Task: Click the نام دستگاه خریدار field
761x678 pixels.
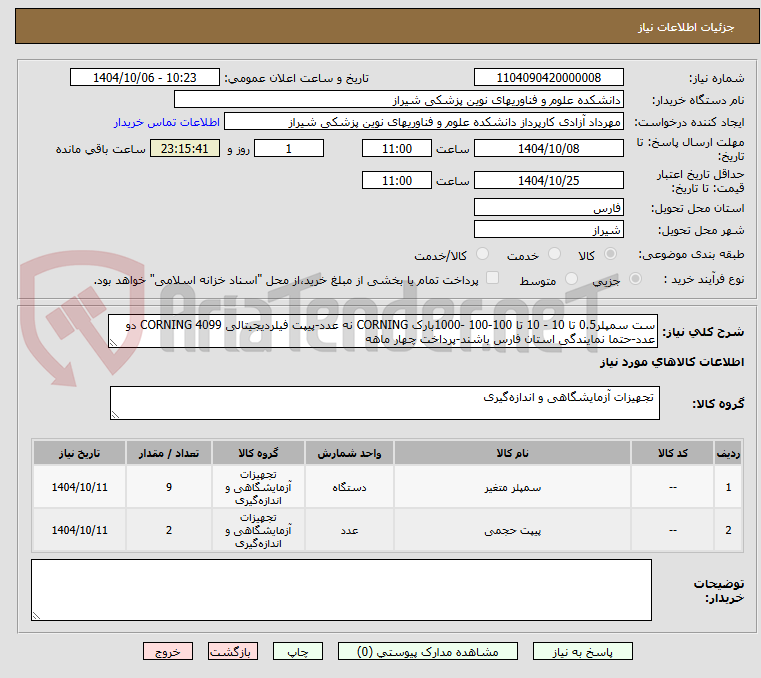Action: pyautogui.click(x=398, y=100)
